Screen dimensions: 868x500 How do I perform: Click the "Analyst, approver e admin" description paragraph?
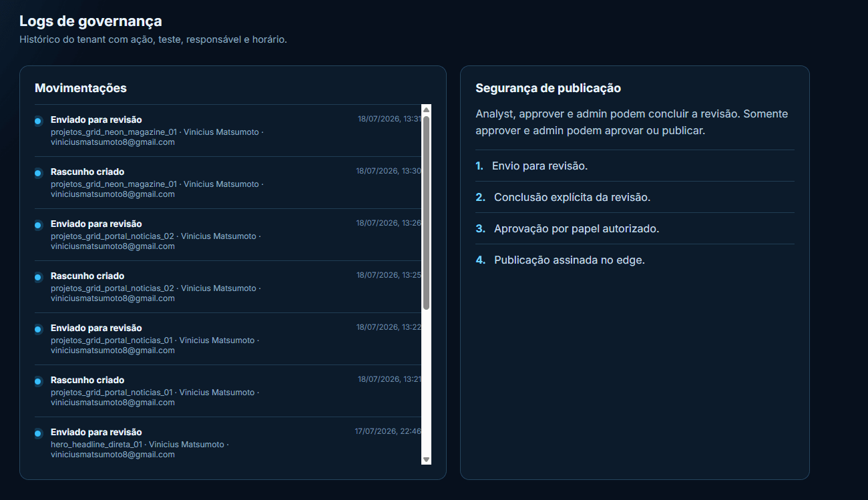click(x=632, y=122)
